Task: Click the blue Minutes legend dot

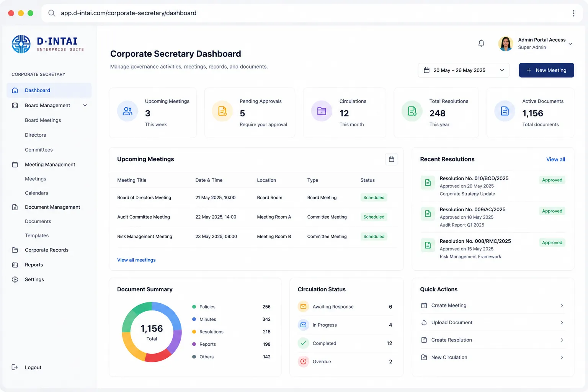Action: coord(194,319)
